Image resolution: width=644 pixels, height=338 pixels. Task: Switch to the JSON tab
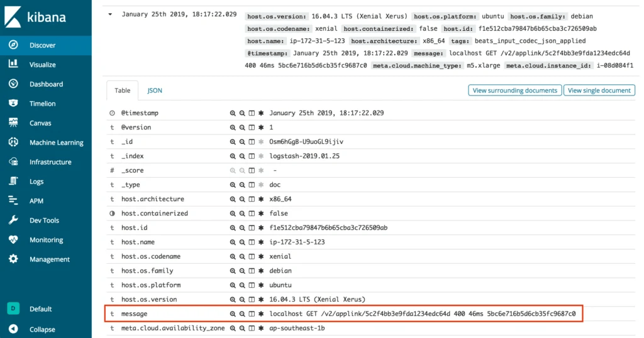(x=155, y=90)
